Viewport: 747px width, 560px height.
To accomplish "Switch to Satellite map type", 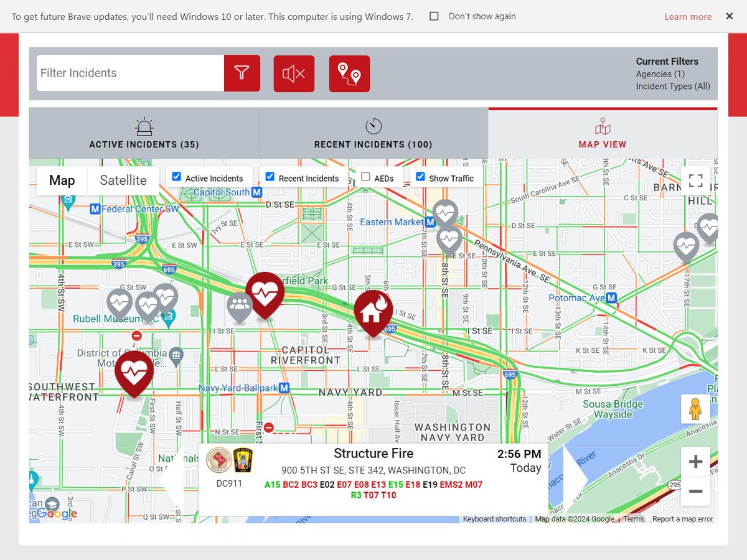I will pos(123,180).
